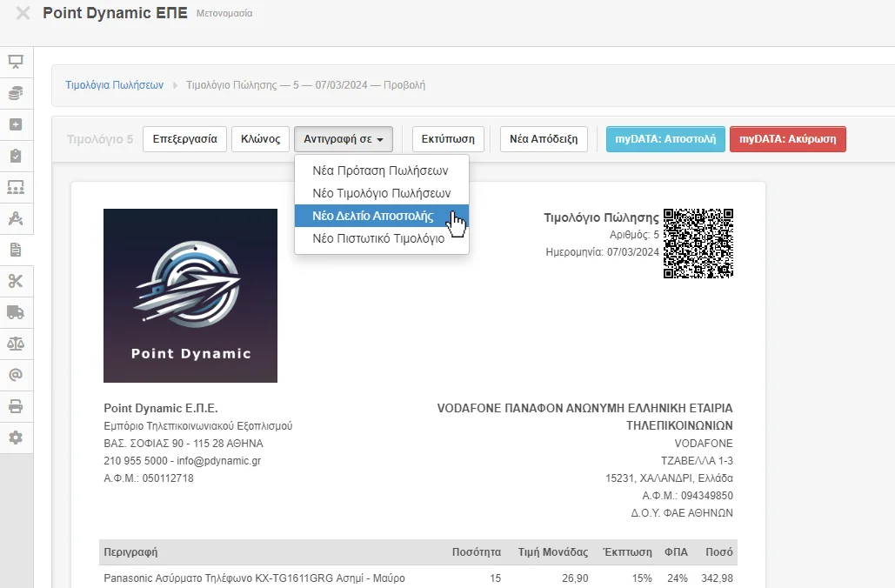The image size is (895, 588).
Task: Click the scissors sidebar icon
Action: (x=16, y=280)
